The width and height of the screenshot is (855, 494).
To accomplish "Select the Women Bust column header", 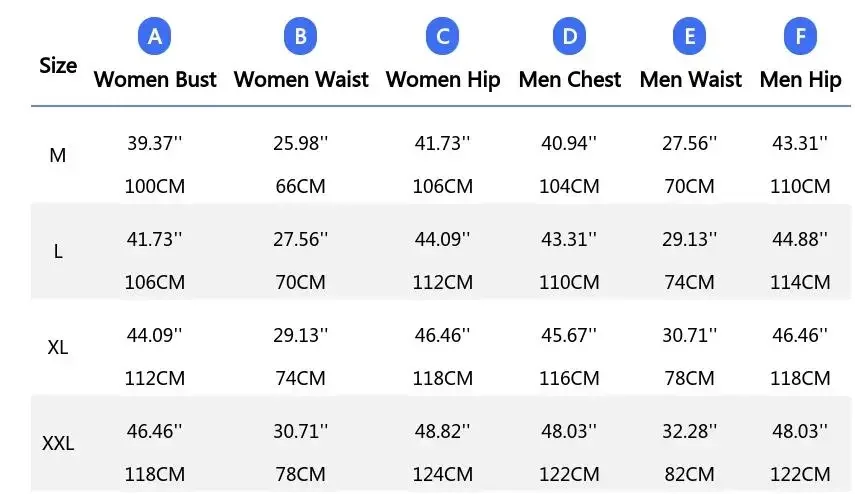I will (x=155, y=80).
